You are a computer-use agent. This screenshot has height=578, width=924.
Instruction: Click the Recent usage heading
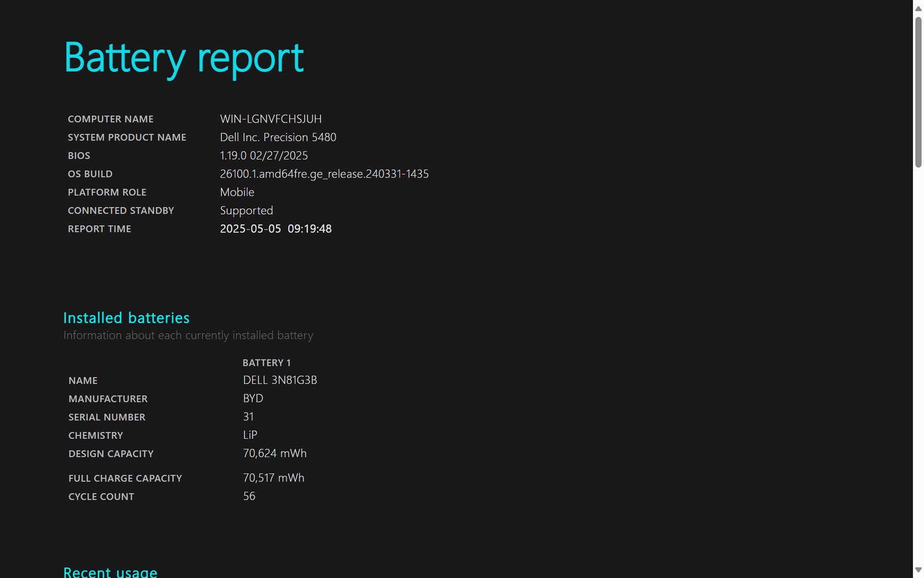coord(110,572)
